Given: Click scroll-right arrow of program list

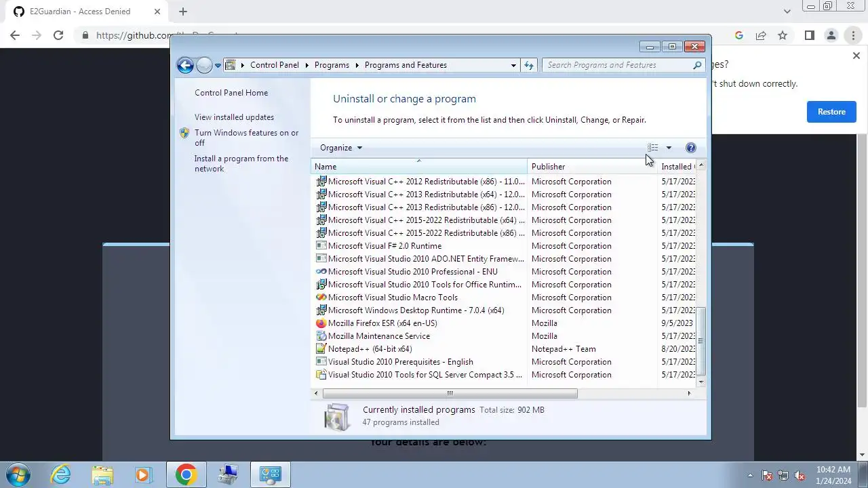Looking at the screenshot, I should (690, 393).
